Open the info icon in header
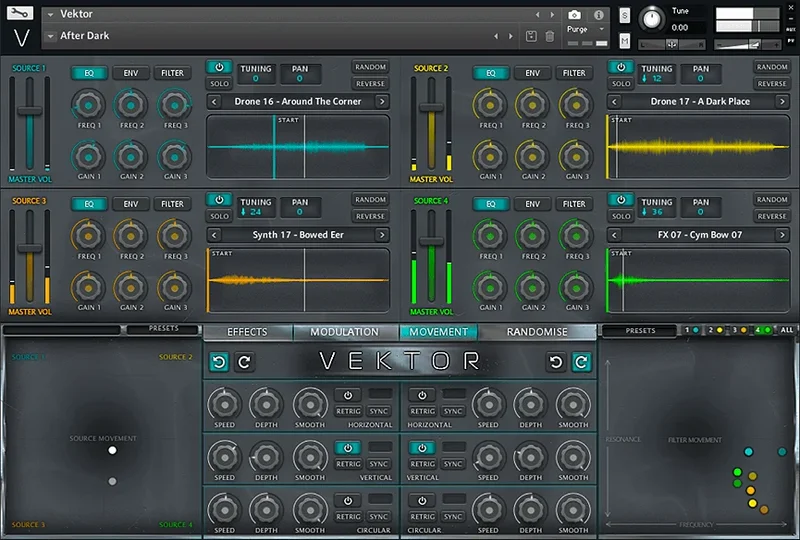 [x=598, y=15]
